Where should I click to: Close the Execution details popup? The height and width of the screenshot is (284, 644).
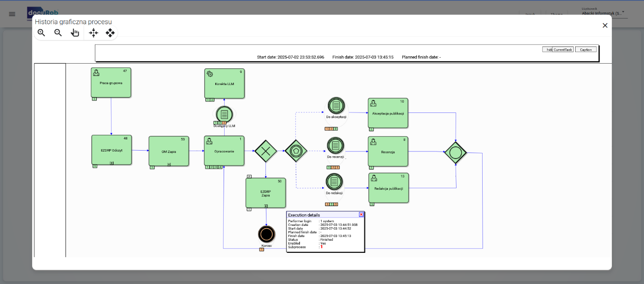[361, 215]
